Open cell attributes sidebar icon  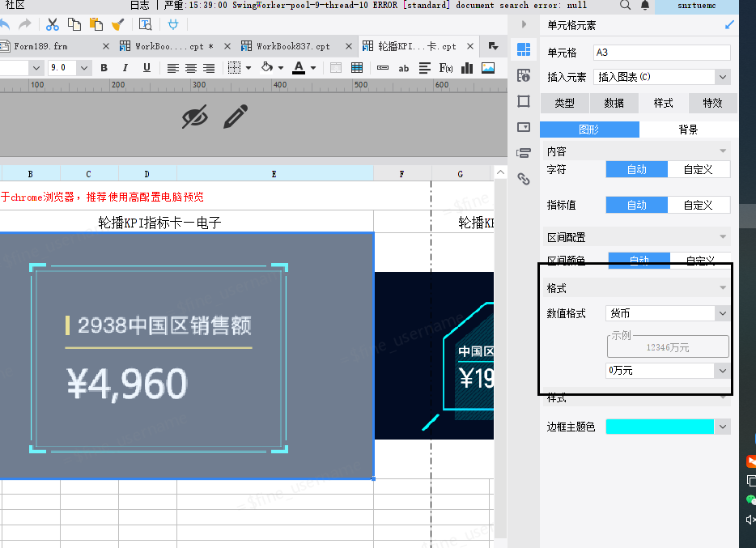pyautogui.click(x=524, y=75)
